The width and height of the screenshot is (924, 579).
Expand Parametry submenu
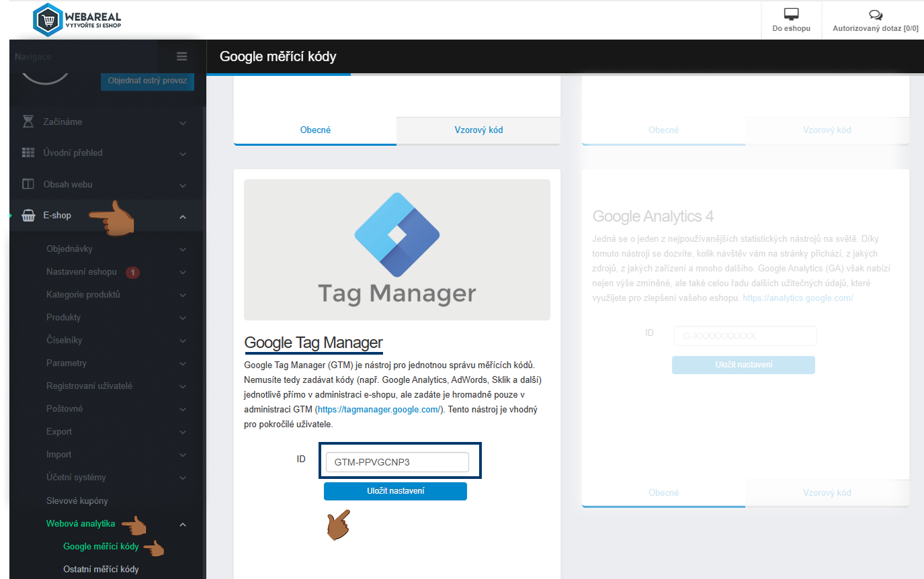pos(182,364)
